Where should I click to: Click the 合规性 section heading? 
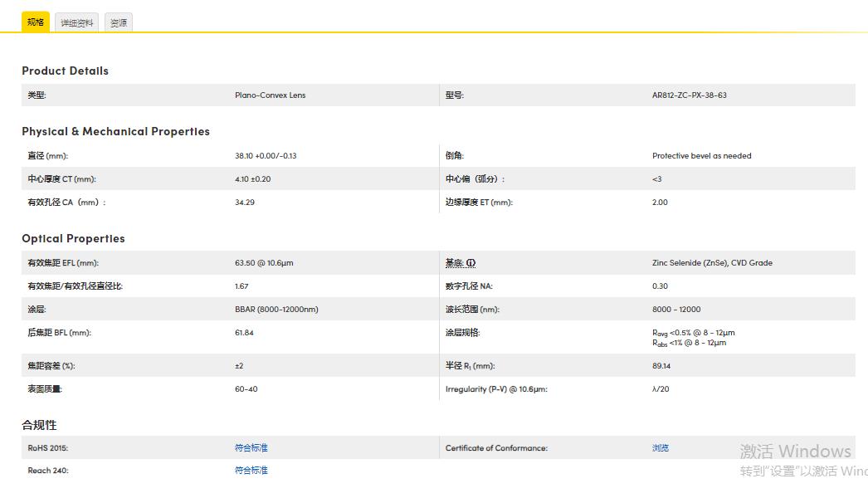tap(39, 425)
